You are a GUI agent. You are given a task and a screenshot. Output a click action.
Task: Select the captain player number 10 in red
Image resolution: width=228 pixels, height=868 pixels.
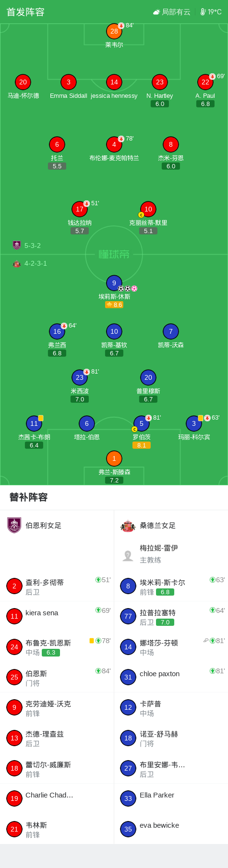tap(148, 209)
